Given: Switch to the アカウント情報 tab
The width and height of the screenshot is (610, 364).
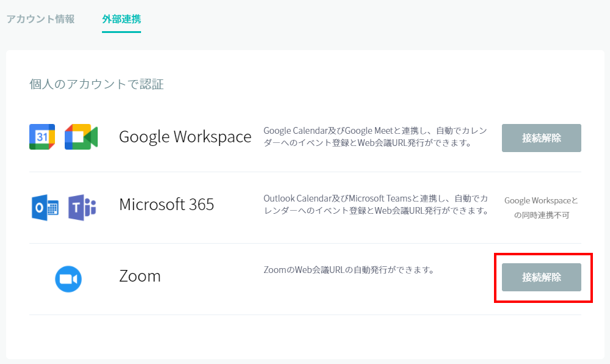Looking at the screenshot, I should click(40, 18).
